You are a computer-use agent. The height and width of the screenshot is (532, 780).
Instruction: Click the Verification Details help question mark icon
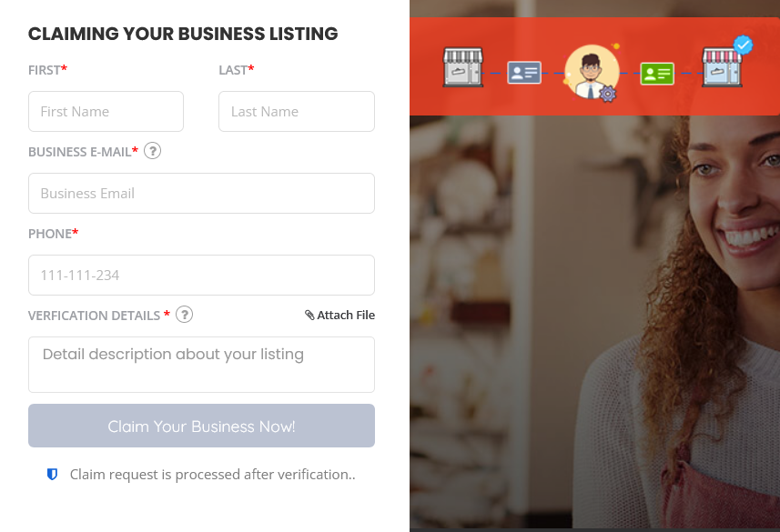tap(184, 315)
